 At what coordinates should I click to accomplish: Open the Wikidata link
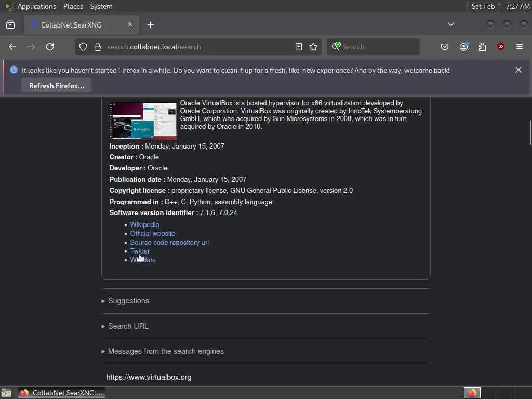coord(143,260)
